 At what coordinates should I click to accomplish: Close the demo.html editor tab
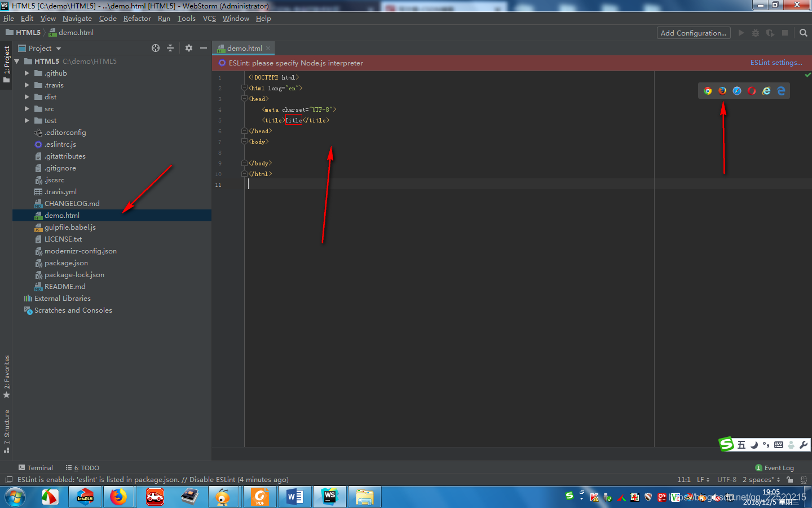pyautogui.click(x=268, y=48)
